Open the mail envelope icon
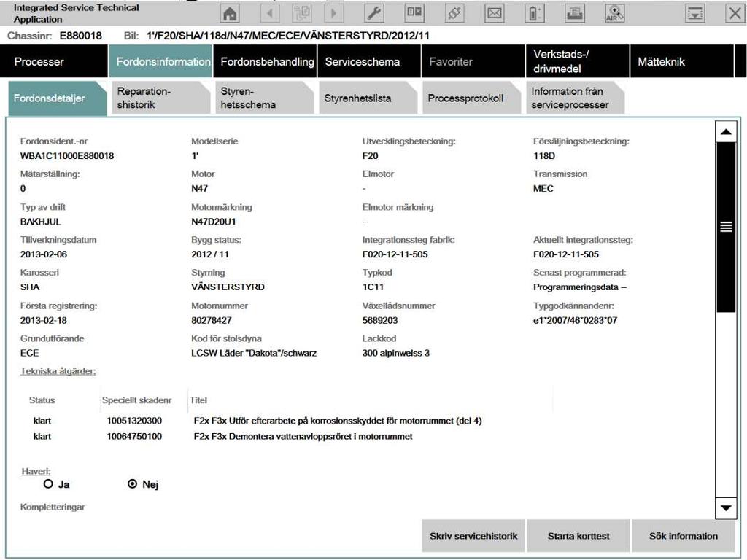The height and width of the screenshot is (560, 747). coord(494,13)
